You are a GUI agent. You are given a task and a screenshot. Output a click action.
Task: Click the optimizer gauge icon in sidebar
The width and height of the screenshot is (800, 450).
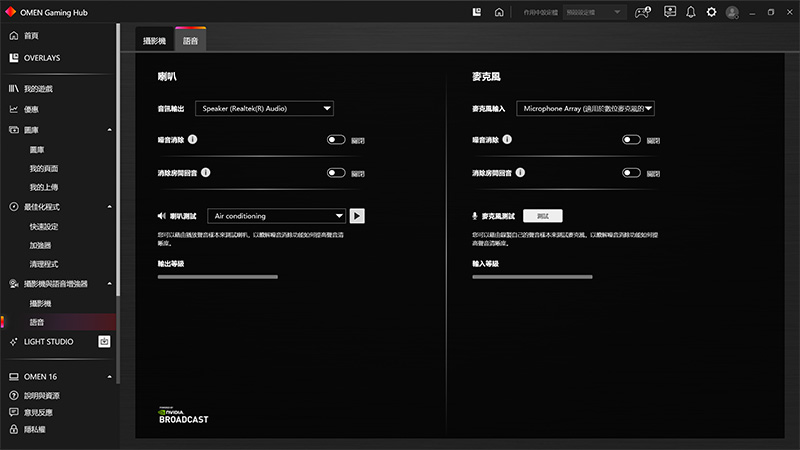[14, 207]
